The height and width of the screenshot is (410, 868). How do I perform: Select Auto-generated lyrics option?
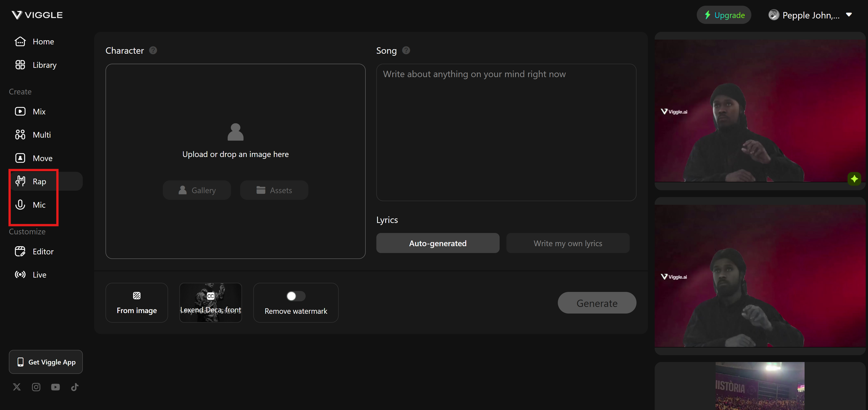[437, 243]
